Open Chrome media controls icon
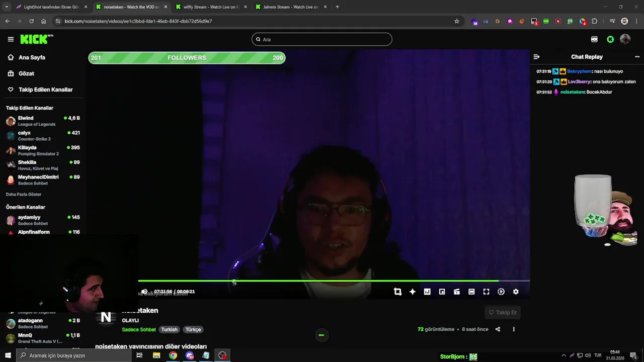The image size is (644, 362). 612,21
